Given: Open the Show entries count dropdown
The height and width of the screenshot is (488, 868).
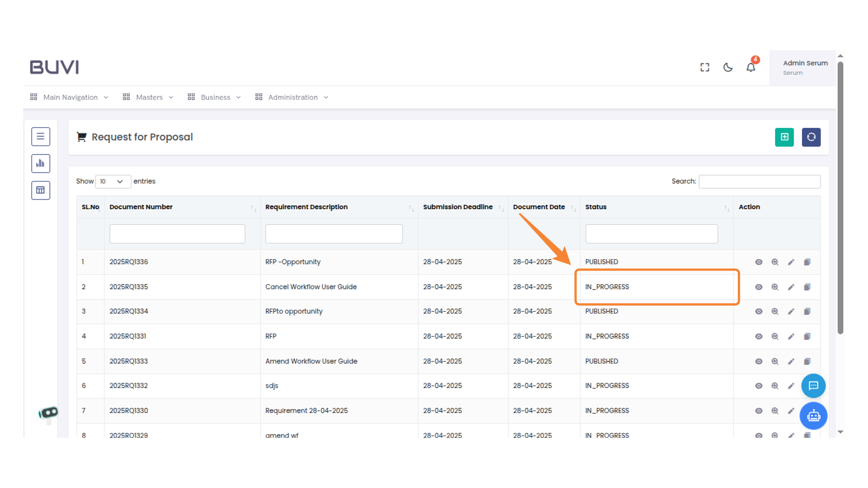Looking at the screenshot, I should click(x=113, y=181).
